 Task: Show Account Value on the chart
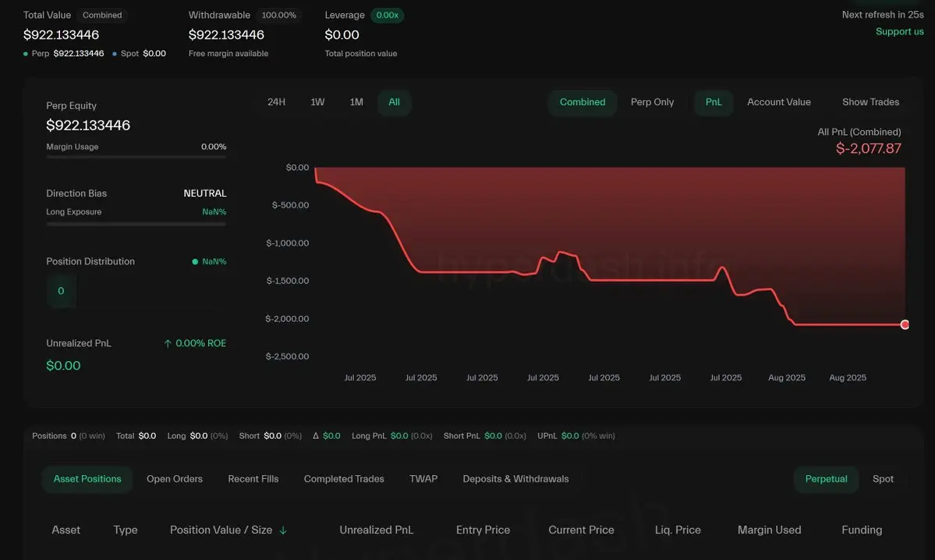coord(779,102)
